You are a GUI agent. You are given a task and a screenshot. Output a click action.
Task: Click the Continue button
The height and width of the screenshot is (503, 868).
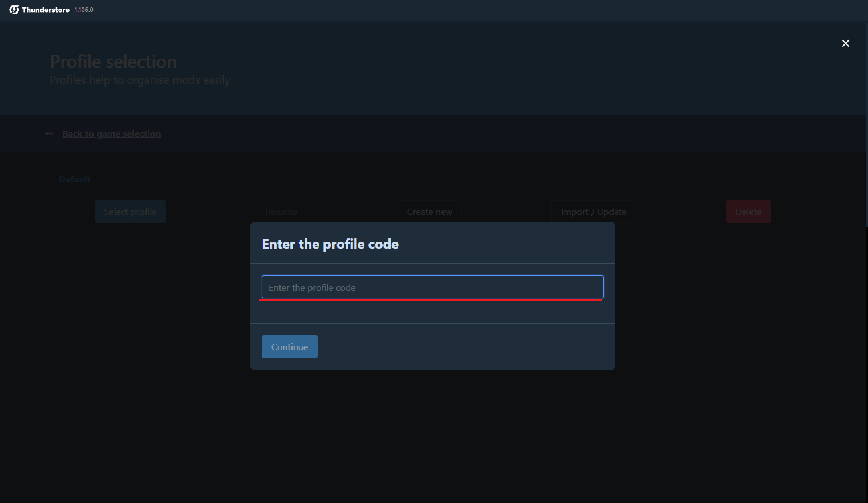tap(289, 347)
